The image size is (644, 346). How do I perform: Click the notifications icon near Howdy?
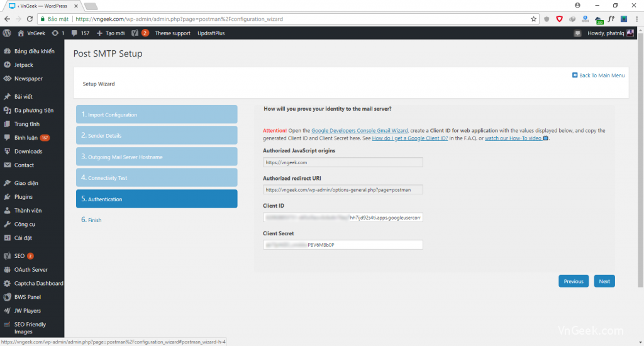pos(577,33)
